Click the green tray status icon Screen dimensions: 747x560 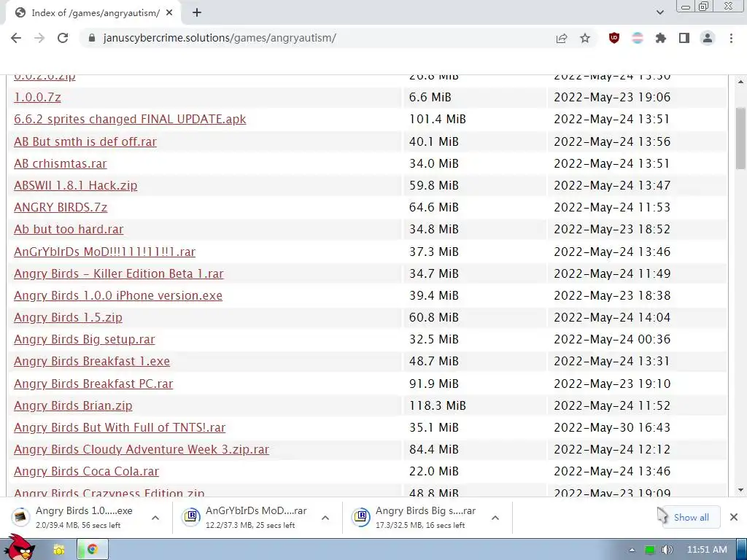click(x=649, y=550)
